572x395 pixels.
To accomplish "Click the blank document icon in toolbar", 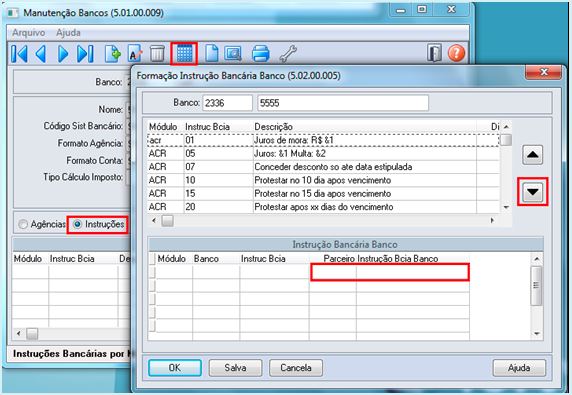I will [212, 54].
